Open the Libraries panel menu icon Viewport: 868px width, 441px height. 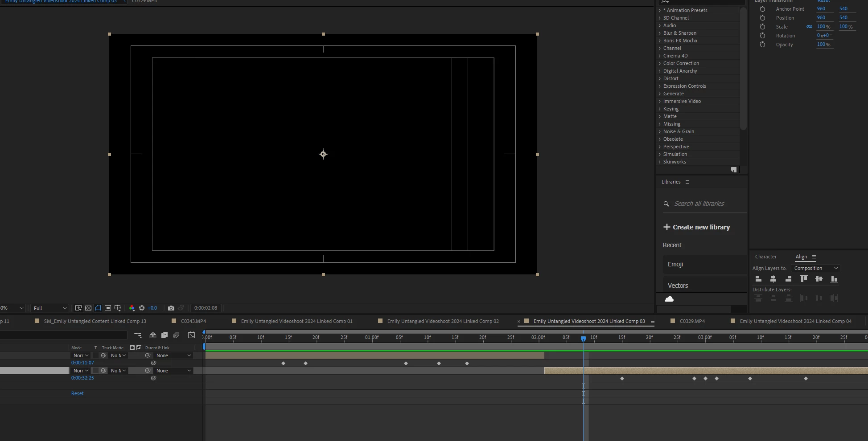click(687, 182)
